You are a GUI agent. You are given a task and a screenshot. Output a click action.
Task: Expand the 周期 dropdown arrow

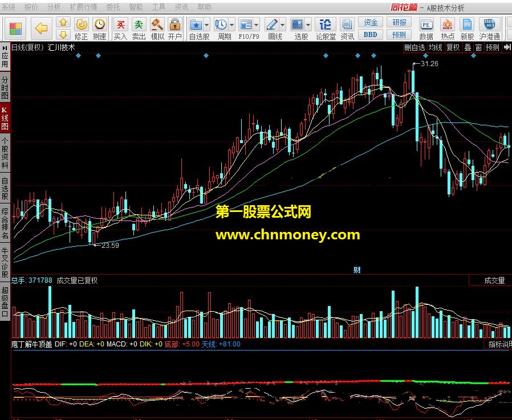point(232,25)
